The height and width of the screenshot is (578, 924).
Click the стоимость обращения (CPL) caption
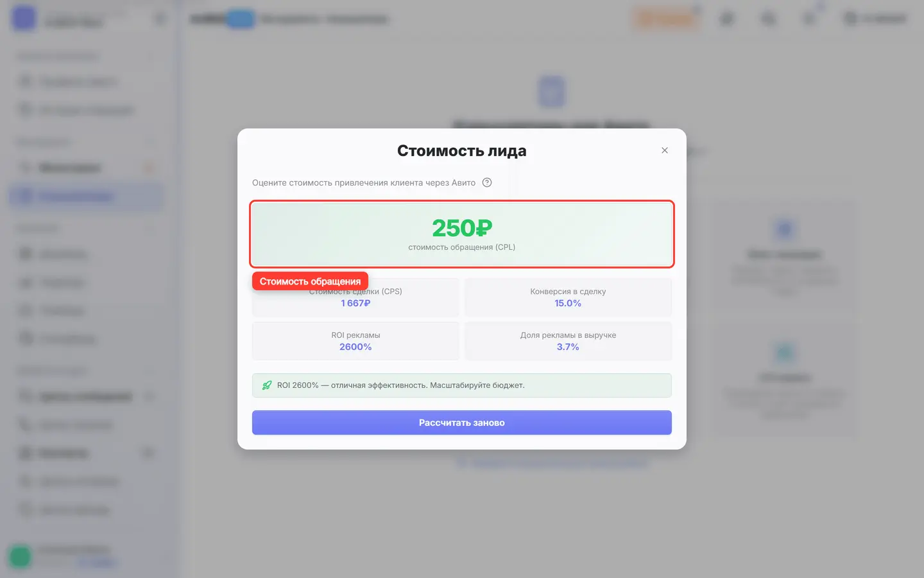[462, 247]
